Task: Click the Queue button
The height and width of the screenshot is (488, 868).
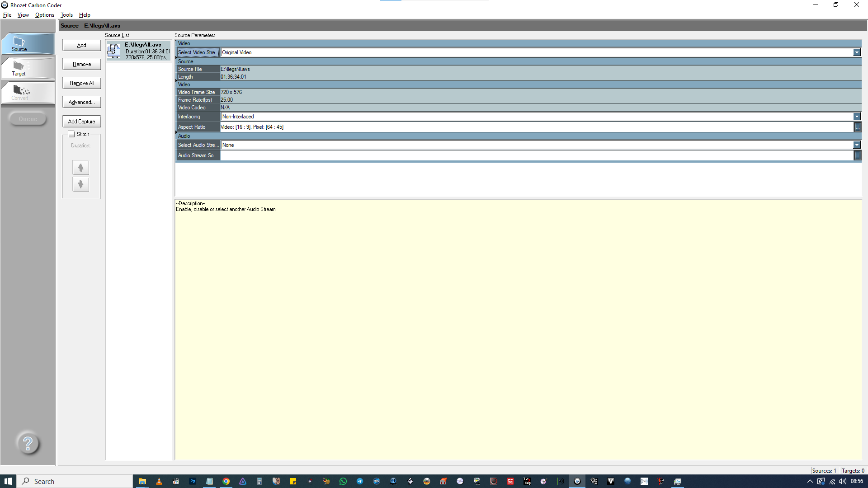Action: 28,119
